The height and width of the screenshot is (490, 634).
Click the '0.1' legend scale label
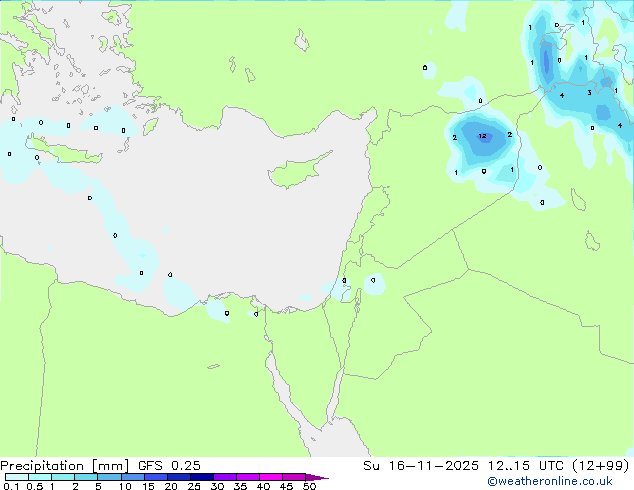(11, 486)
